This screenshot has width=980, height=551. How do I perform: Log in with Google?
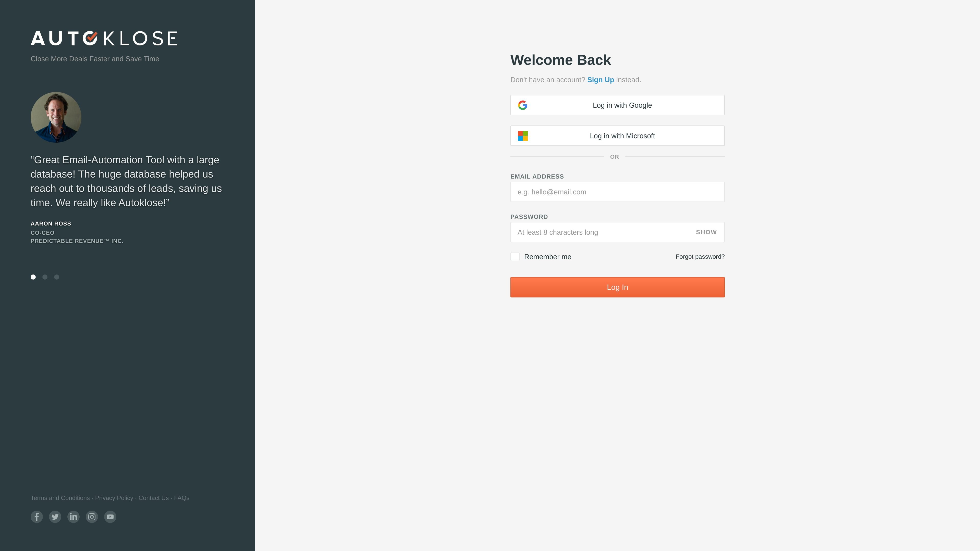point(617,105)
